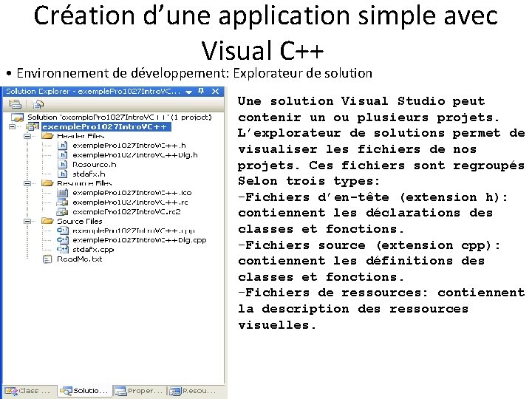
Task: Select file exemplePro1027IntroVC++.ico
Action: (132, 193)
